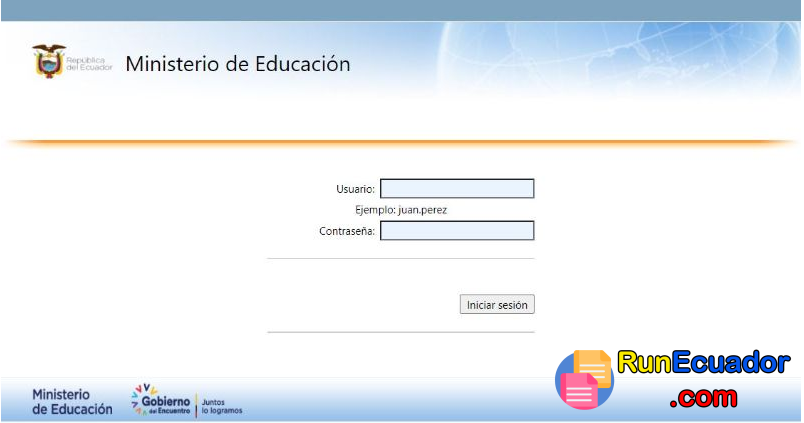Click the Usuario input field
The height and width of the screenshot is (423, 804).
(x=457, y=189)
